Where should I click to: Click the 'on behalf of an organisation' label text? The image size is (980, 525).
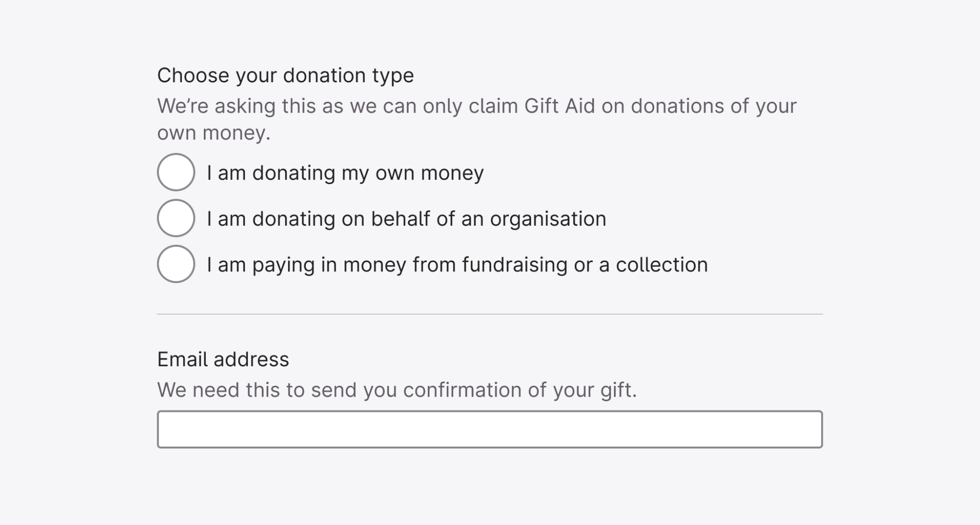(x=407, y=218)
